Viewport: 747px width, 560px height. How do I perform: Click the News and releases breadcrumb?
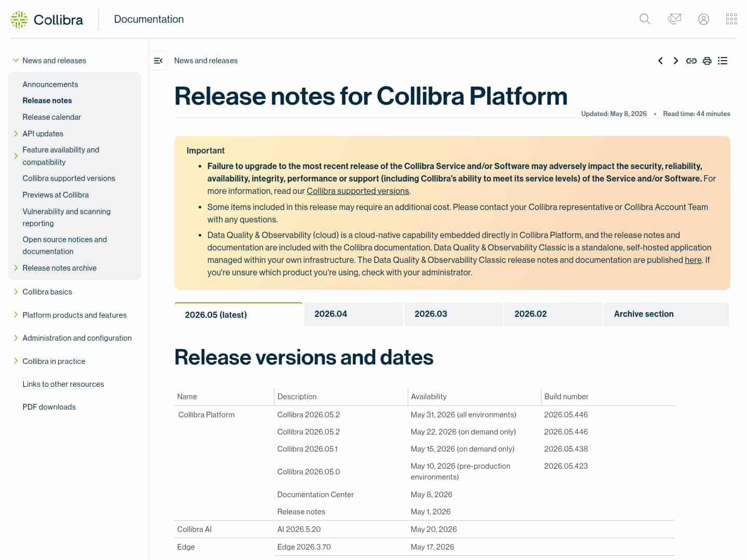(206, 61)
